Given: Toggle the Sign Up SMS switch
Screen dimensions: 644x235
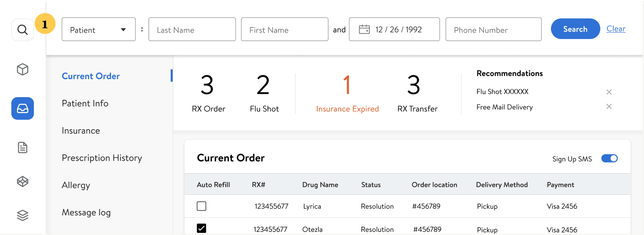Looking at the screenshot, I should click(609, 158).
